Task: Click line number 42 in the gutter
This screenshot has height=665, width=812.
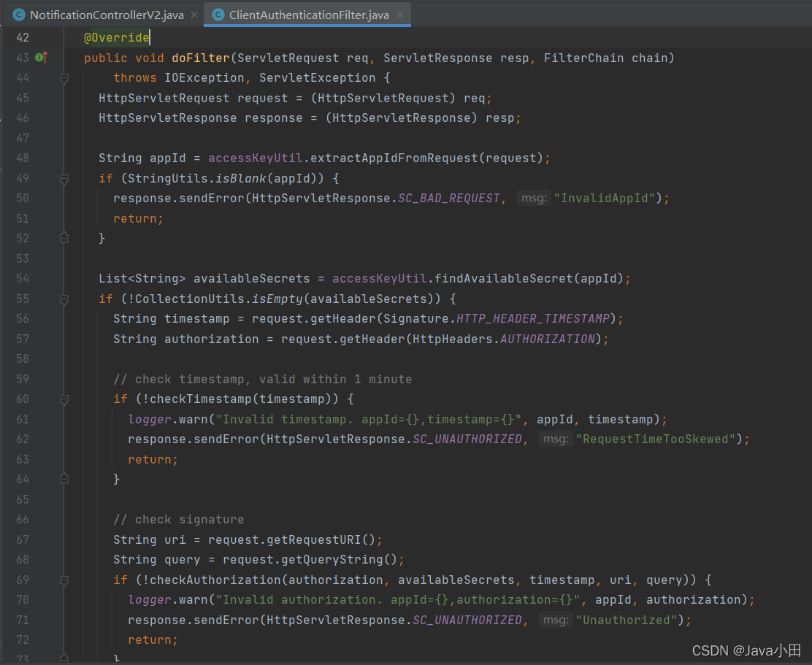Action: pyautogui.click(x=23, y=38)
